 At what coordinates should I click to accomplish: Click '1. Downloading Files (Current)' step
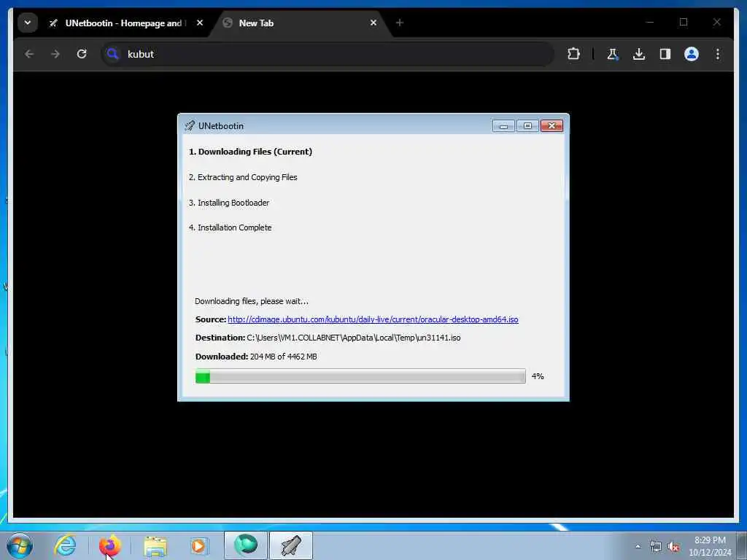(x=251, y=152)
